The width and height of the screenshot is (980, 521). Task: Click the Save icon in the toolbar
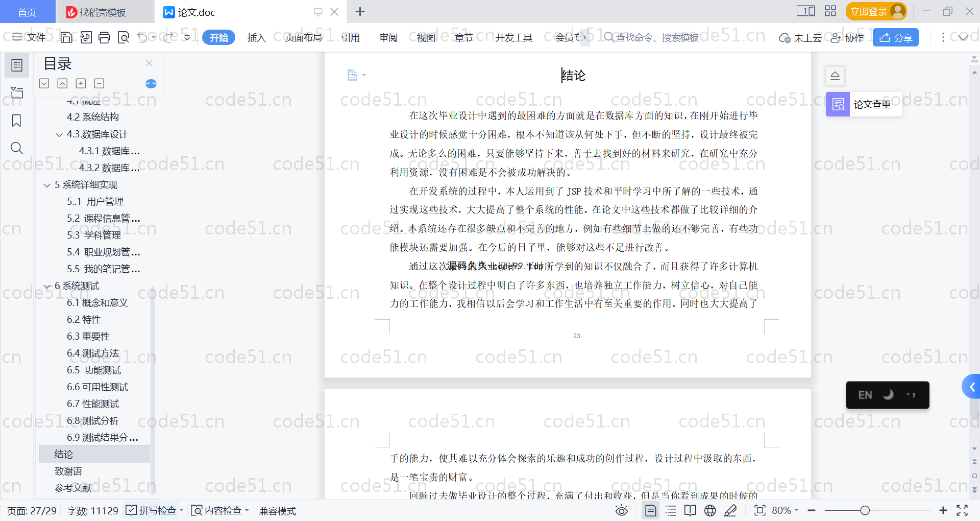tap(66, 37)
